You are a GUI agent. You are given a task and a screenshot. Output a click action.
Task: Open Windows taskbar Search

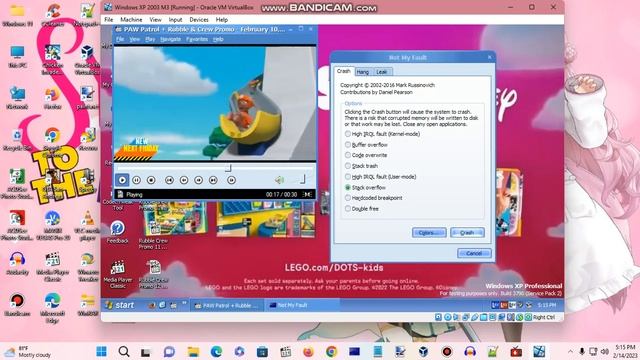[x=124, y=351]
